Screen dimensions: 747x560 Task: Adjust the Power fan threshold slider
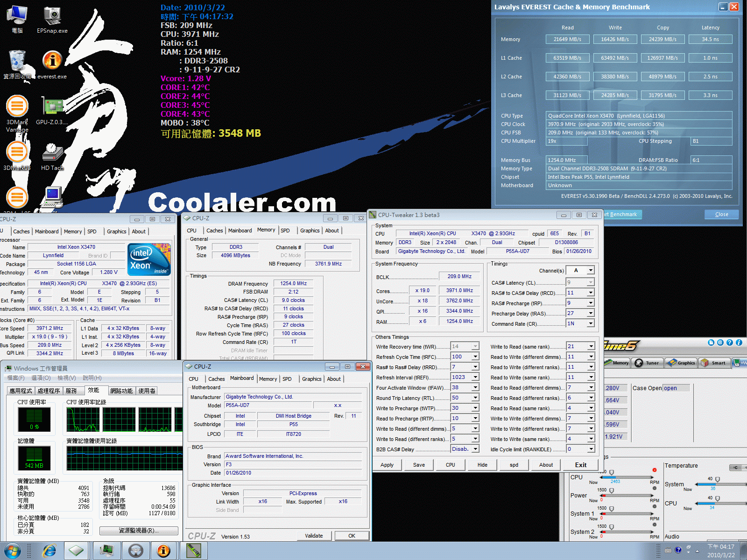(x=612, y=490)
